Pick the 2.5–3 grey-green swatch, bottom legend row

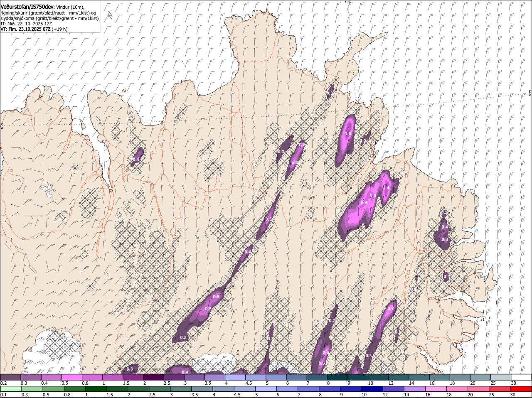coord(160,389)
